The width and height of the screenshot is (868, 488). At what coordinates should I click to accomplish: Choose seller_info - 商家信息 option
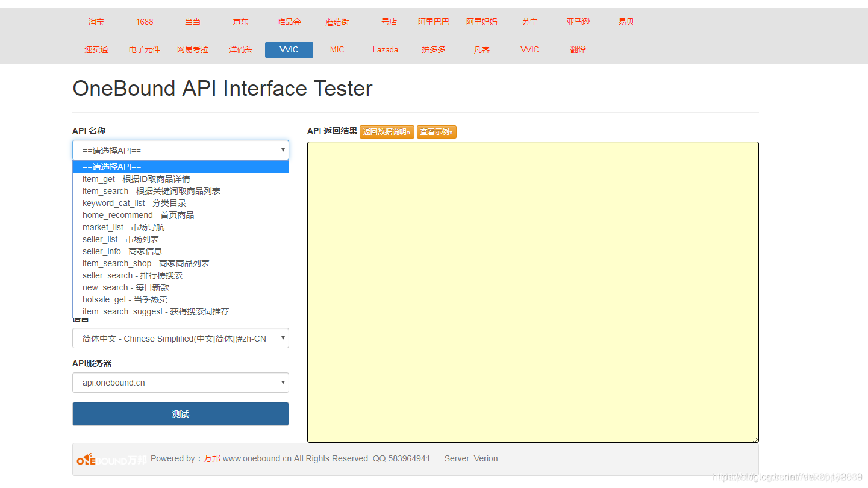181,251
